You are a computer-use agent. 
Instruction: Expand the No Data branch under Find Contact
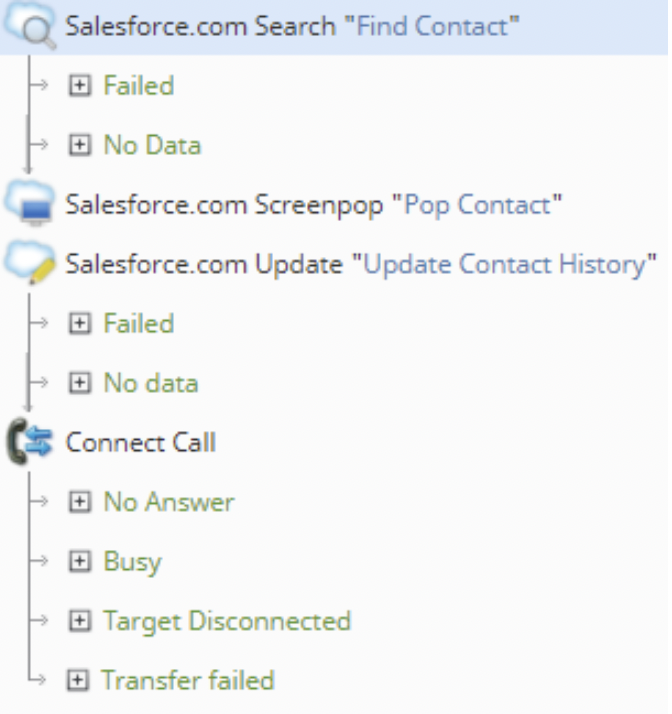[80, 144]
